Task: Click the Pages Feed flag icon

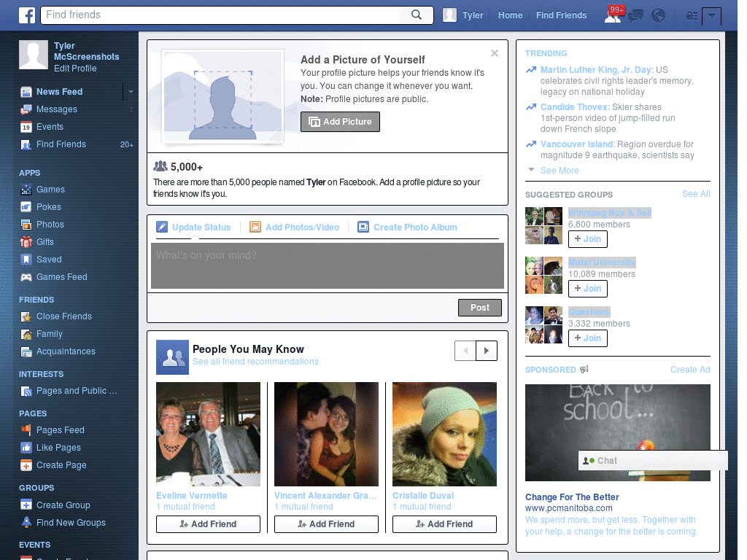Action: tap(26, 430)
